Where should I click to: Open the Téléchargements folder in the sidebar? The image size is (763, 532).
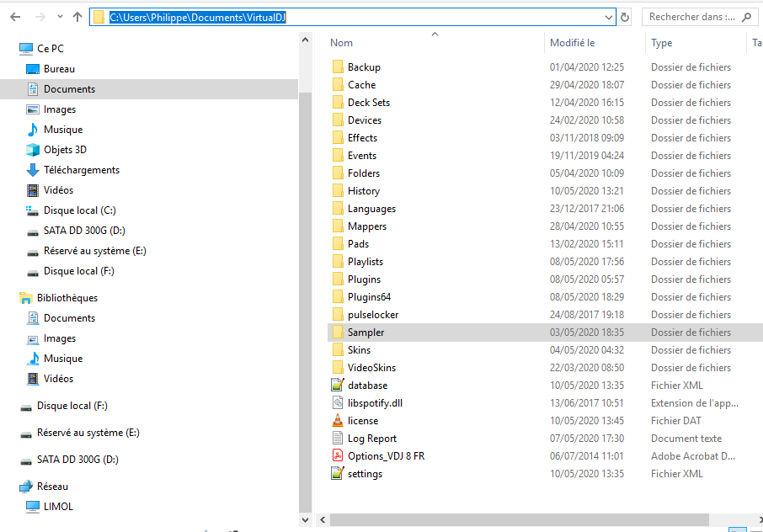81,170
